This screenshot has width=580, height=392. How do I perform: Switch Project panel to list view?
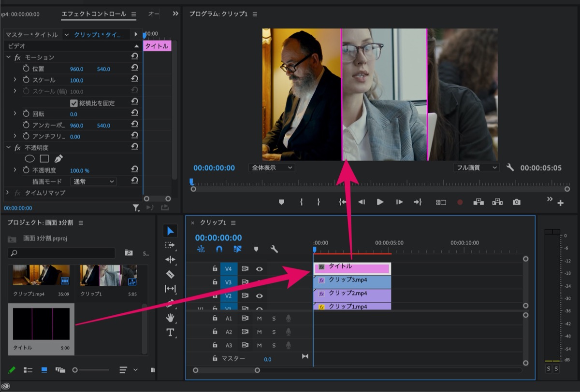coord(28,370)
